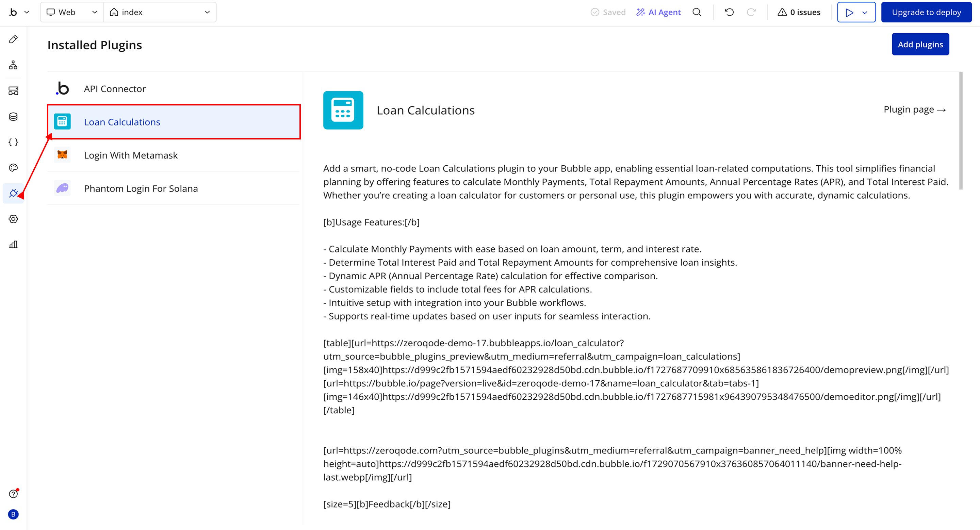Click the search magnifier icon
The height and width of the screenshot is (530, 980).
pos(697,12)
